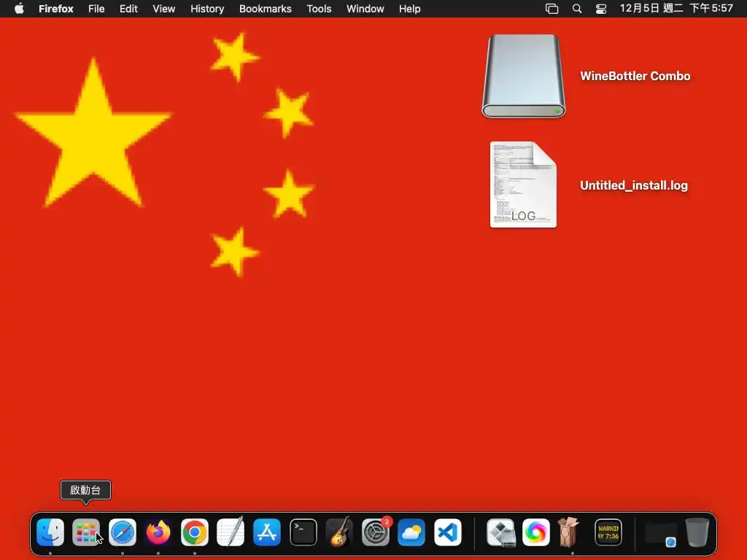Open Finder from the Dock

[50, 532]
